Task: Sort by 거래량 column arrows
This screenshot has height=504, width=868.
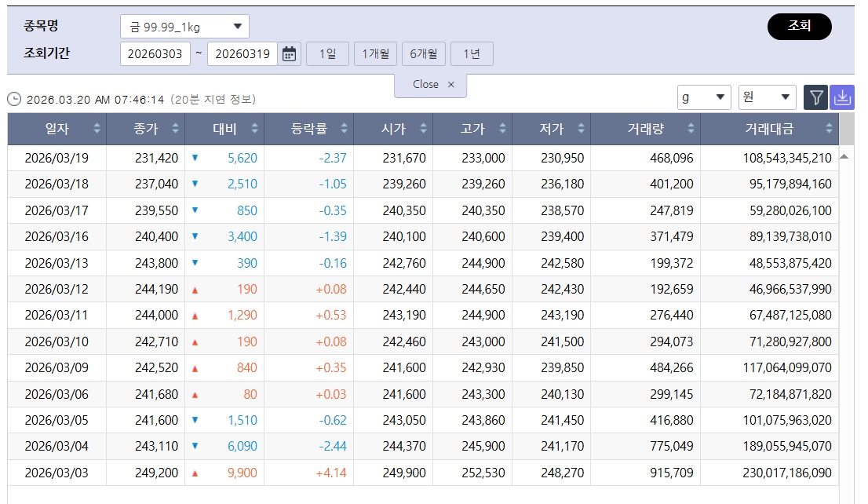Action: click(x=691, y=129)
